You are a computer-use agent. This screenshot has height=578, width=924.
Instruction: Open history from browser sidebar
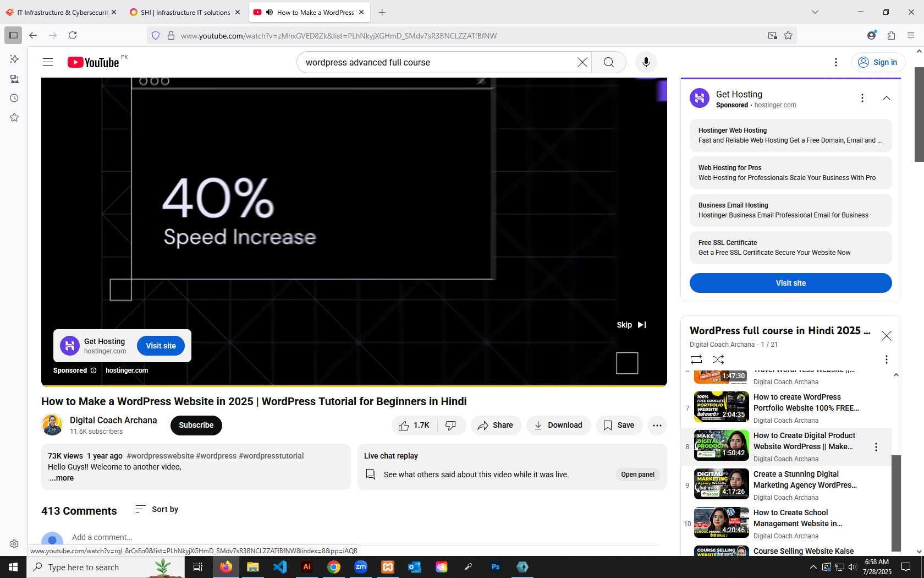coord(14,98)
